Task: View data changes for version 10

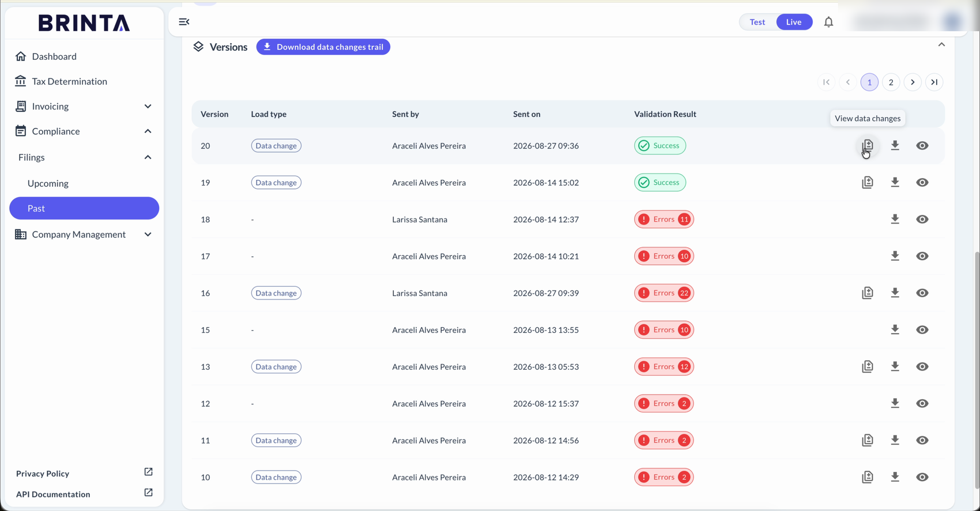Action: [x=868, y=478]
